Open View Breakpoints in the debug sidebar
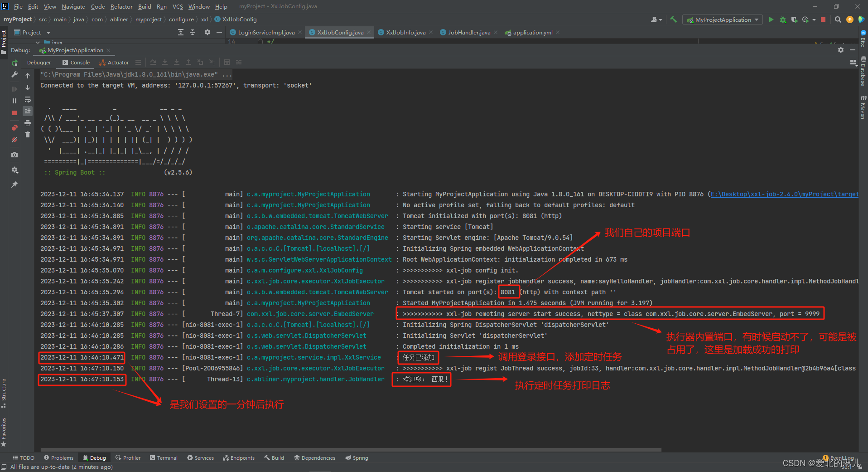This screenshot has height=472, width=868. pos(14,128)
